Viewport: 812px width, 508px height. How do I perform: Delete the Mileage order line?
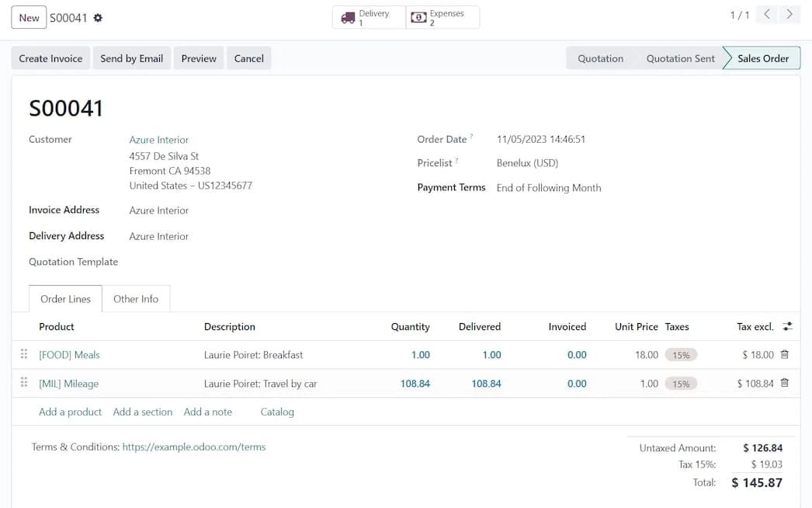[x=784, y=384]
